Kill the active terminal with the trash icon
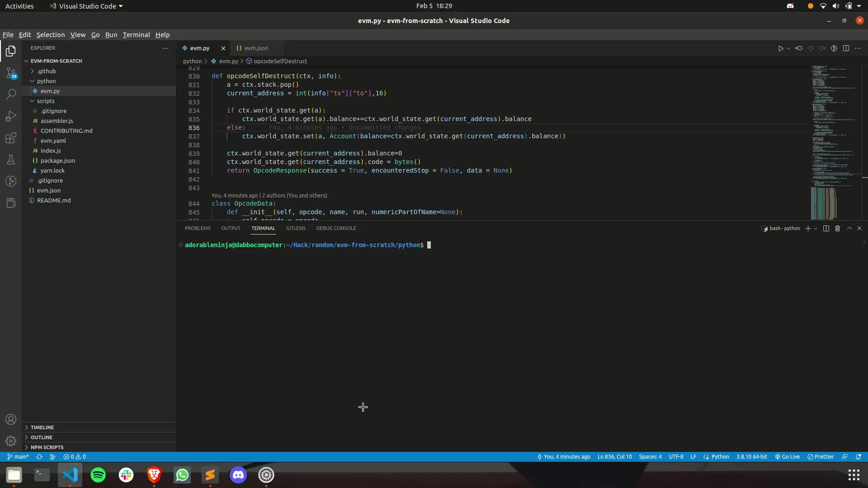This screenshot has width=868, height=488. click(837, 228)
